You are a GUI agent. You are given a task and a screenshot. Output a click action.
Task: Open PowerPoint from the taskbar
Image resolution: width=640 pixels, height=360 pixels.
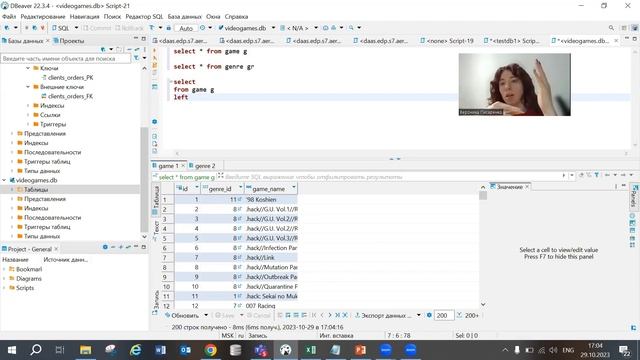tap(360, 350)
